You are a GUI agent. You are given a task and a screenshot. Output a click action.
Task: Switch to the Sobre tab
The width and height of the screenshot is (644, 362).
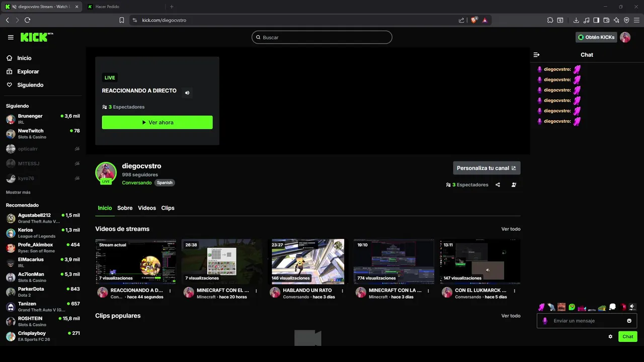125,208
